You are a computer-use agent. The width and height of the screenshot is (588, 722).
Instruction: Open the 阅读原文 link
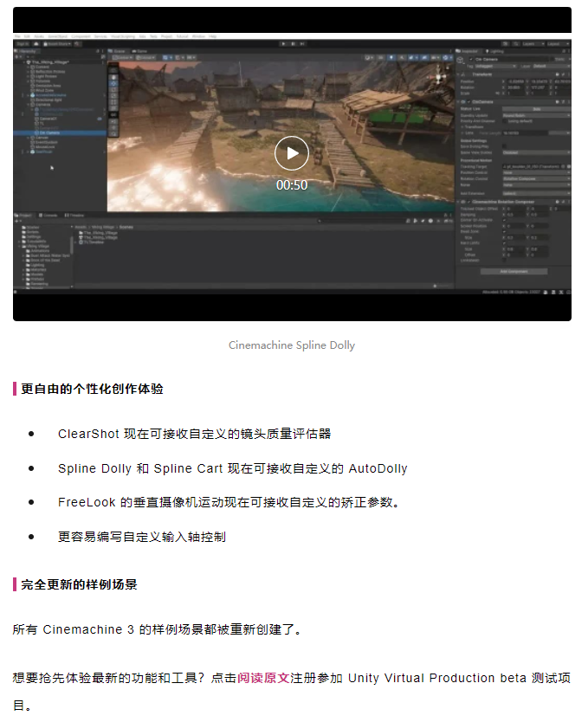pos(263,678)
